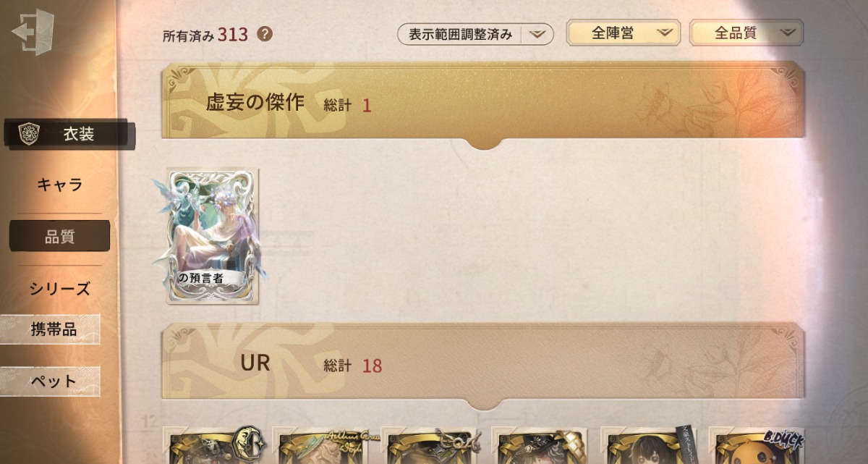This screenshot has height=464, width=868.
Task: Select the キャラ sort option
Action: click(x=59, y=185)
